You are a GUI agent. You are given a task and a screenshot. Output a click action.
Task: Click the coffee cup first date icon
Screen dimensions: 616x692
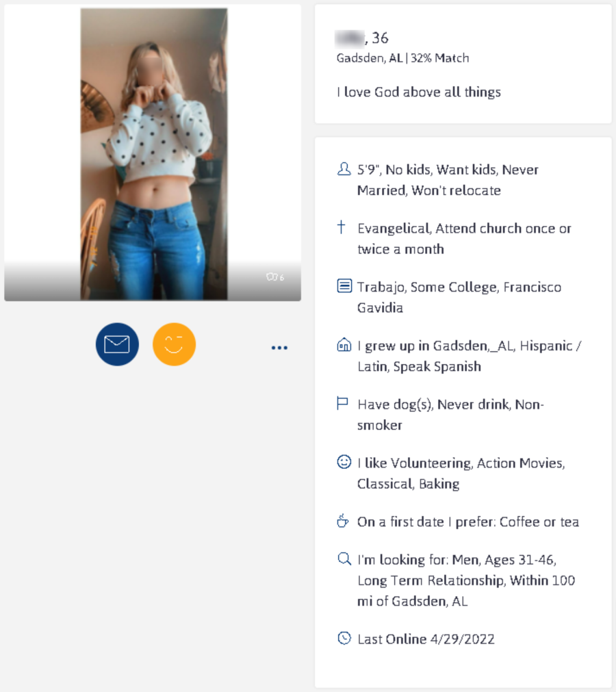343,521
